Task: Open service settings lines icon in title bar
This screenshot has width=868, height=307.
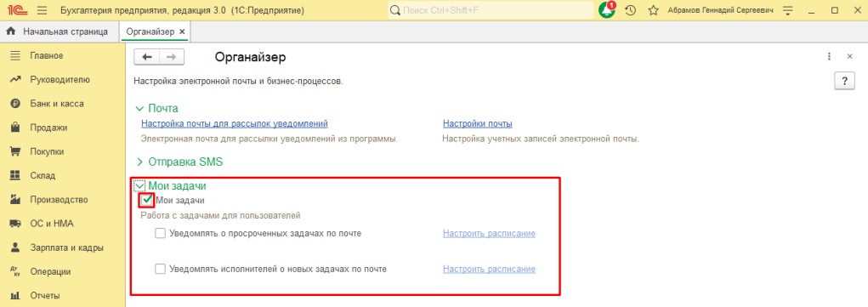Action: (788, 10)
